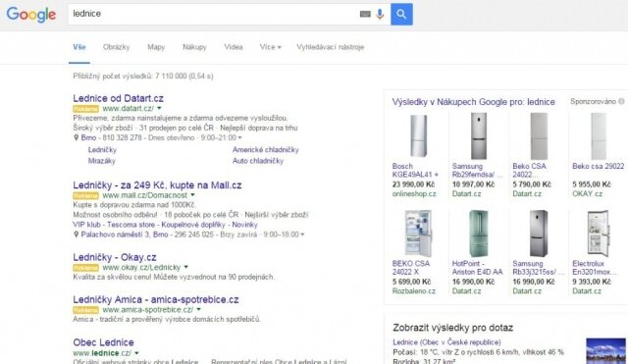This screenshot has height=364, width=628.
Task: Open Mrazáky sitelink under Datart
Action: [102, 161]
